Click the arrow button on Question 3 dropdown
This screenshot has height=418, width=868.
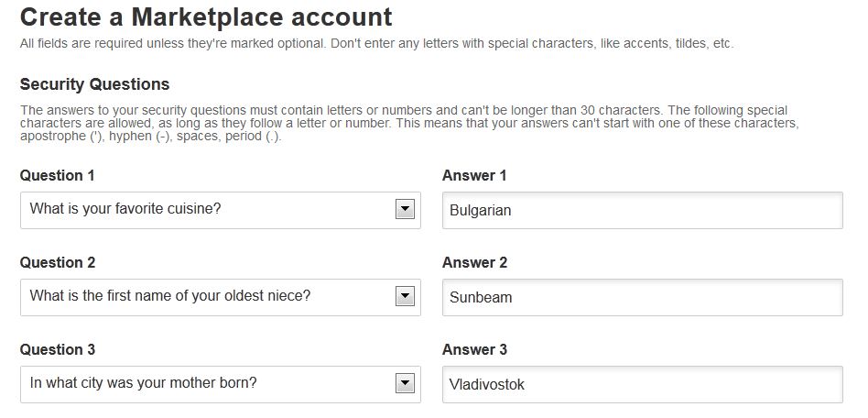tap(405, 384)
